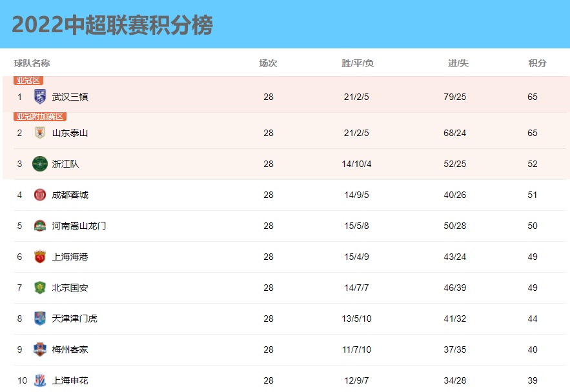Click the 天津津门虎 team logo
The height and width of the screenshot is (392, 570).
39,318
